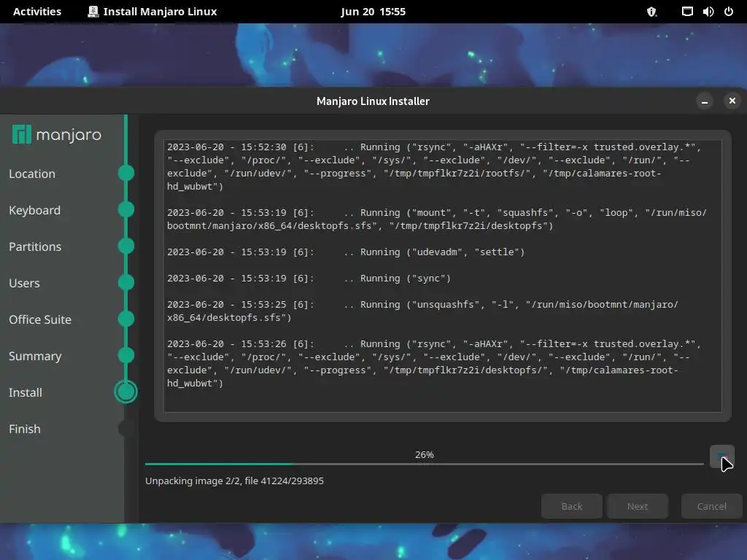Screen dimensions: 747x560
Task: Click the Next button
Action: coord(638,506)
